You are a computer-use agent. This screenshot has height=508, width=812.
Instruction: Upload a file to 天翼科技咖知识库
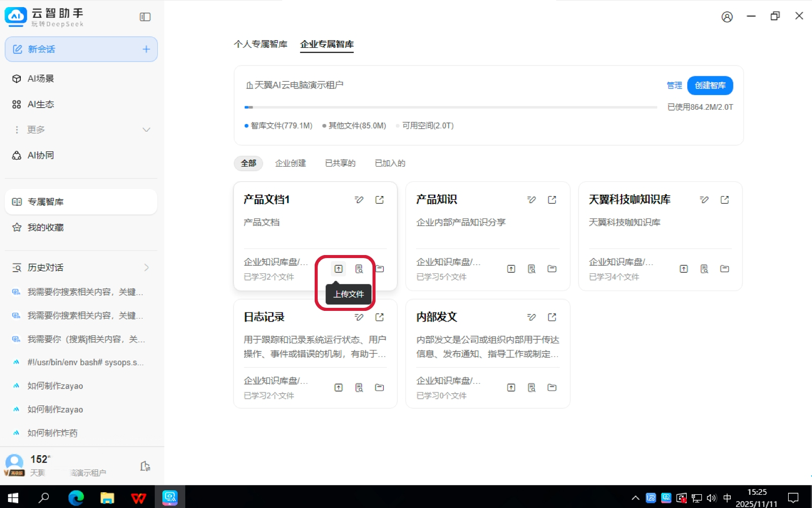pos(684,269)
